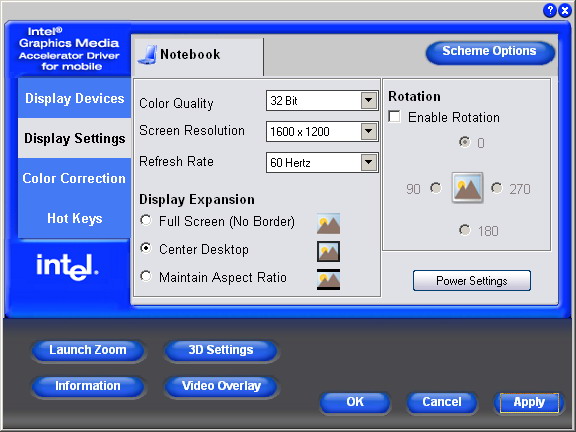Open the Refresh Rate dropdown arrow
576x432 pixels.
coord(369,162)
